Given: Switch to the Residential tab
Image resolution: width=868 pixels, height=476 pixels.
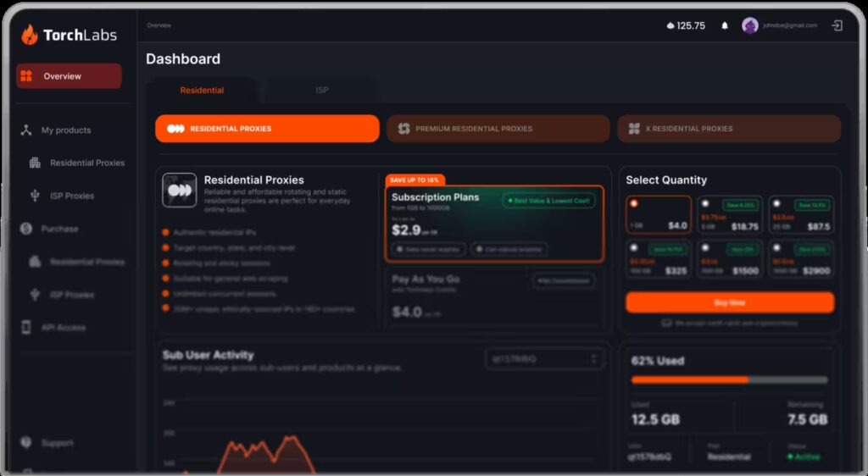Looking at the screenshot, I should [x=202, y=90].
